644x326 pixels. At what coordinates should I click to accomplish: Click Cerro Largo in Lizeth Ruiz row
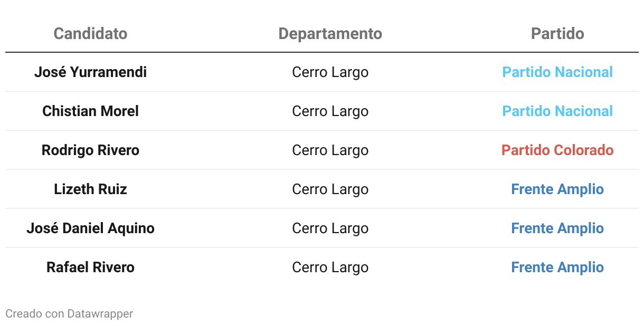coord(330,189)
